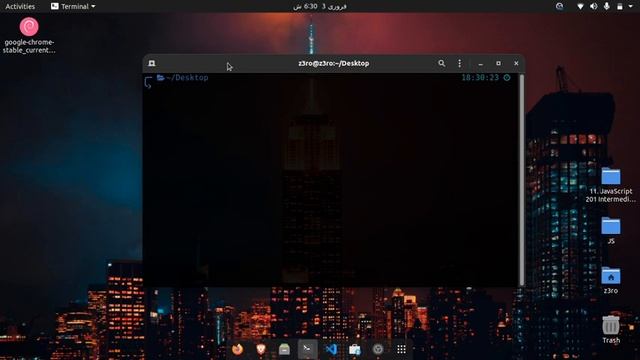Launch Brave browser from the dock
This screenshot has width=640, height=360.
pyautogui.click(x=261, y=349)
